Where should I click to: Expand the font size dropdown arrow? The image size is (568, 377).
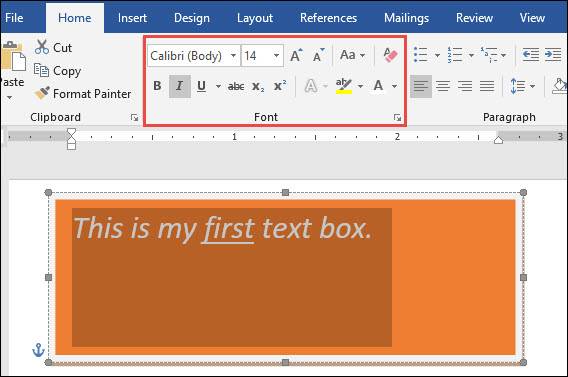[x=276, y=56]
